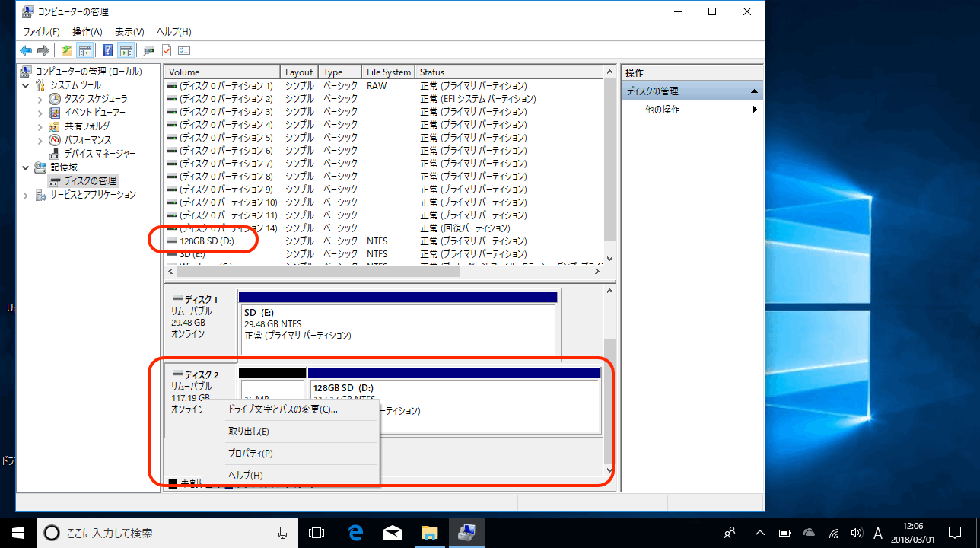Open the 操作(A) menu
This screenshot has height=548, width=980.
(x=87, y=32)
